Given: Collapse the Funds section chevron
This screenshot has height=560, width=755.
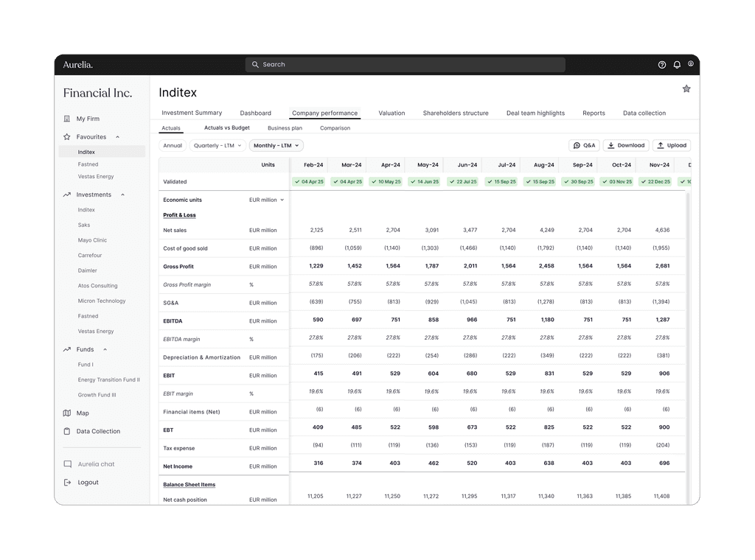Looking at the screenshot, I should 105,349.
